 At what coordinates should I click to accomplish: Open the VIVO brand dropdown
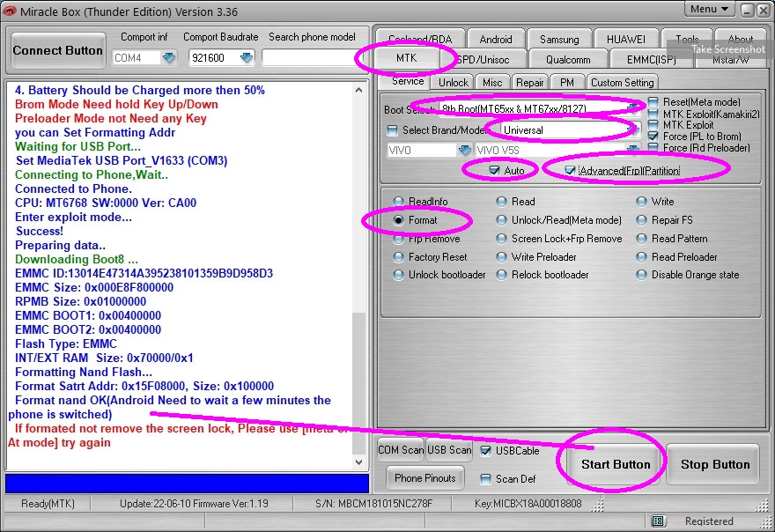tap(464, 150)
